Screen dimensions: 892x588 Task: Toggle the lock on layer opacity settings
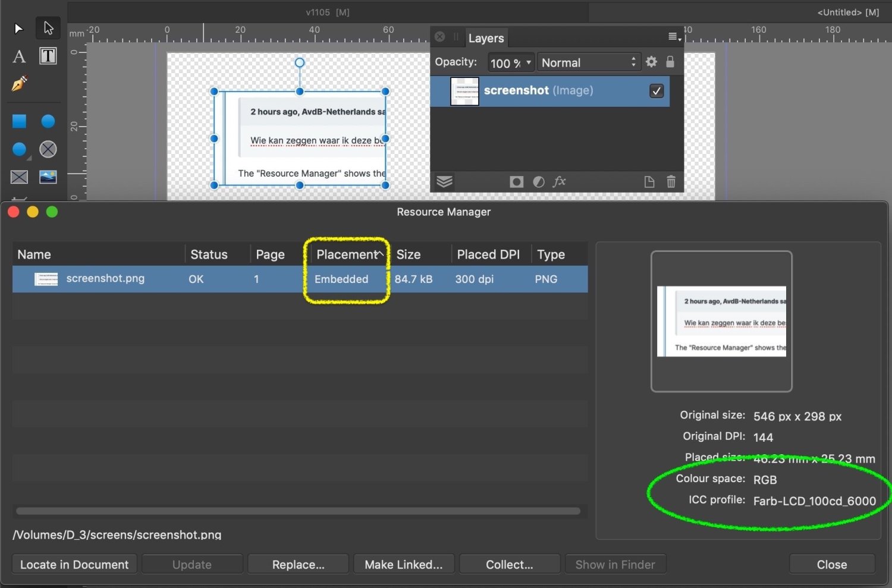coord(670,62)
